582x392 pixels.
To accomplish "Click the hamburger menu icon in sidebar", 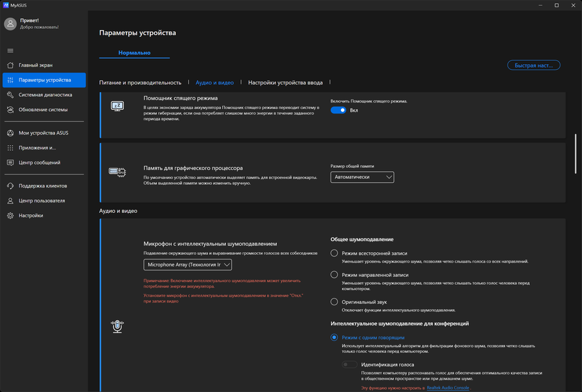I will pyautogui.click(x=10, y=50).
